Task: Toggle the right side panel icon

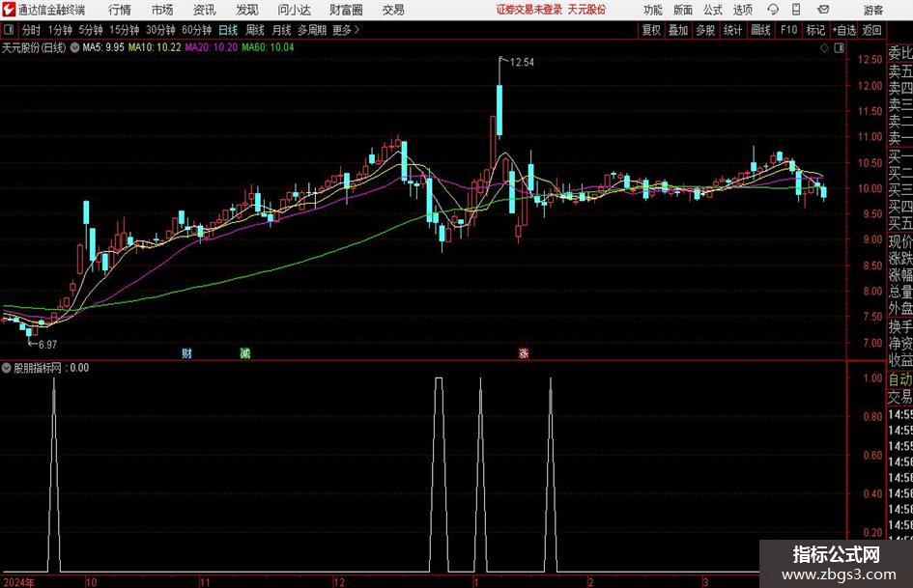Action: point(839,48)
